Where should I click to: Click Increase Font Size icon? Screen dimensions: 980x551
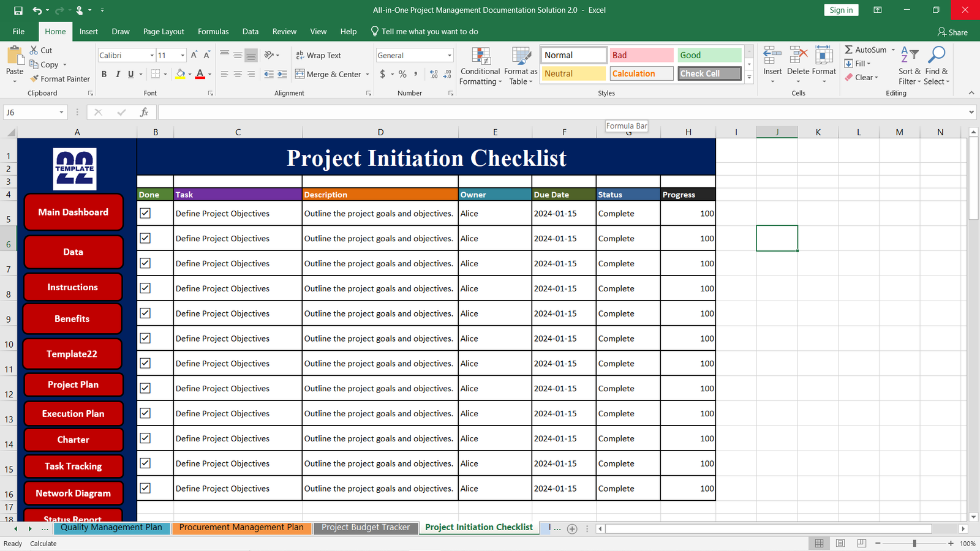[x=194, y=55]
